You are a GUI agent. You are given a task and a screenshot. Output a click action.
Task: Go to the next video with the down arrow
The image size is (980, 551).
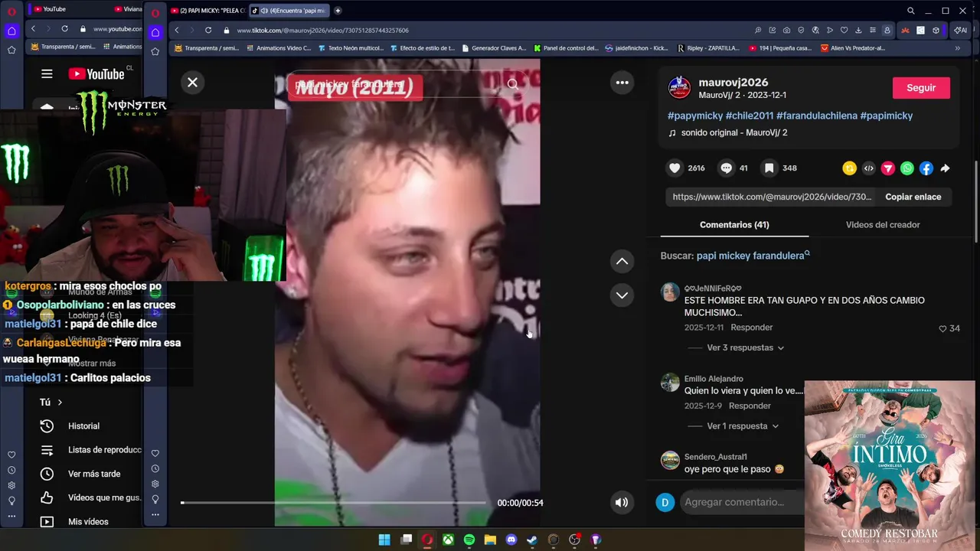(622, 295)
